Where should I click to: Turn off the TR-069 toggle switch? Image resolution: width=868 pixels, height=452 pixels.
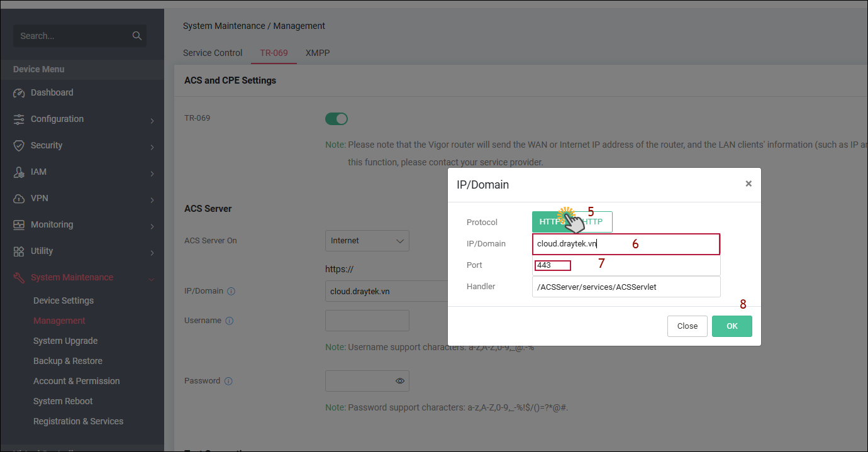click(337, 119)
